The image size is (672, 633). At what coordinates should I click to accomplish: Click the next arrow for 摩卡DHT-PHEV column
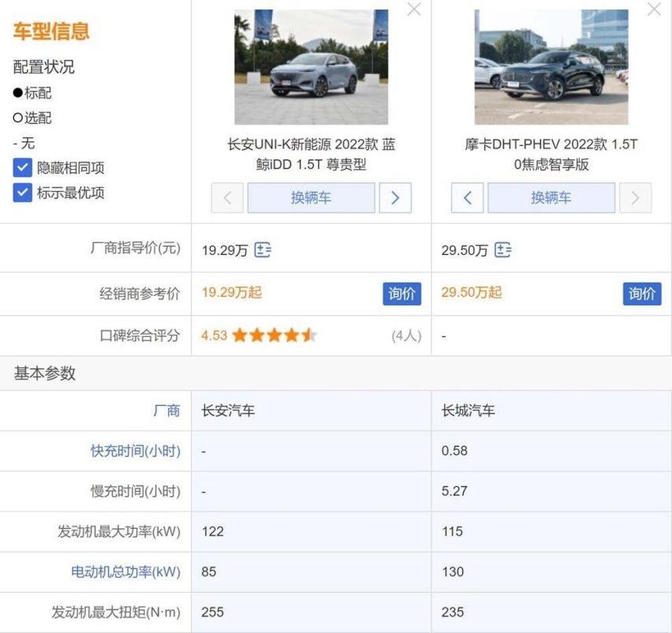pos(635,197)
